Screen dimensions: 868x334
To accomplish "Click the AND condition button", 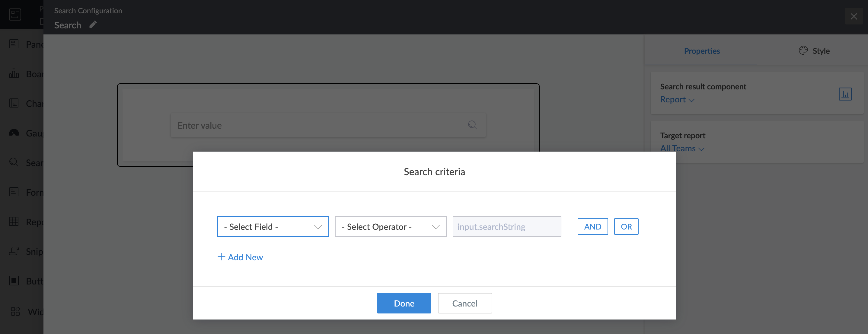I will [592, 226].
